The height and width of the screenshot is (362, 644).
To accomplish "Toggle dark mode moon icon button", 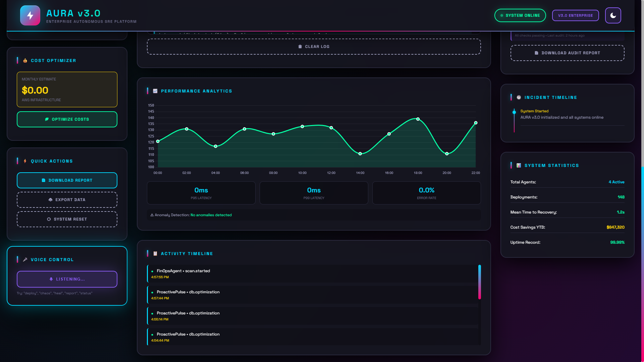I will point(613,15).
